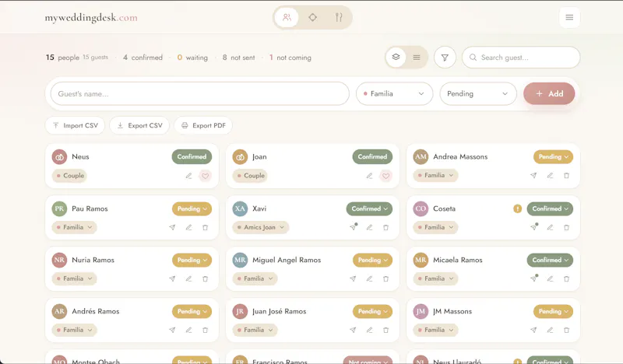623x364 pixels.
Task: Click the send icon on Coseta card
Action: tap(533, 227)
